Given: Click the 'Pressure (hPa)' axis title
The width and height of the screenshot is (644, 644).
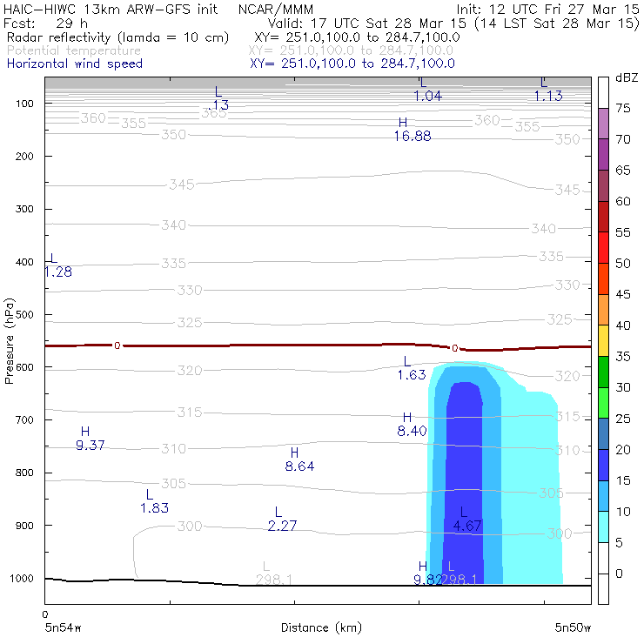Looking at the screenshot, I should [x=9, y=341].
